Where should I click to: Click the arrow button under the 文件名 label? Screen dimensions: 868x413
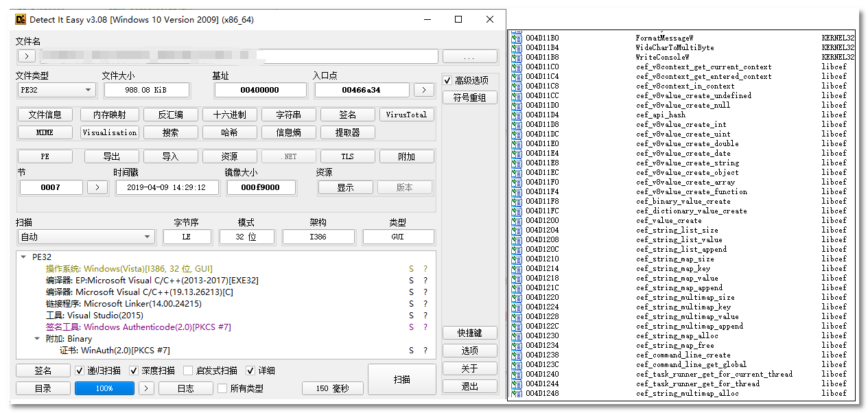coord(26,56)
